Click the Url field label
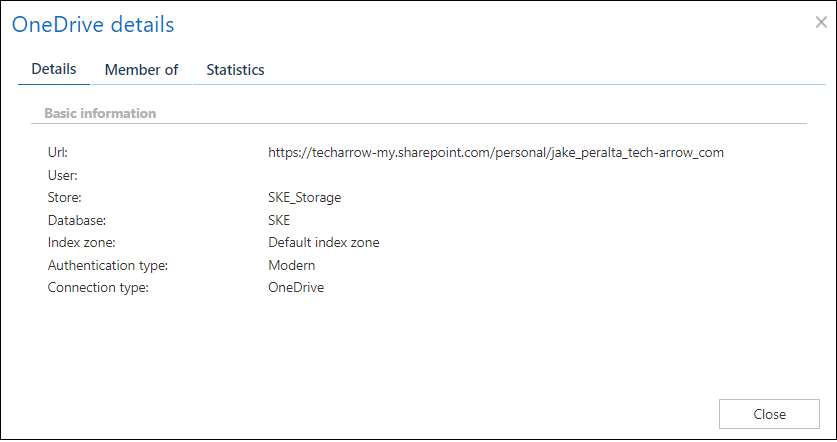 tap(58, 153)
